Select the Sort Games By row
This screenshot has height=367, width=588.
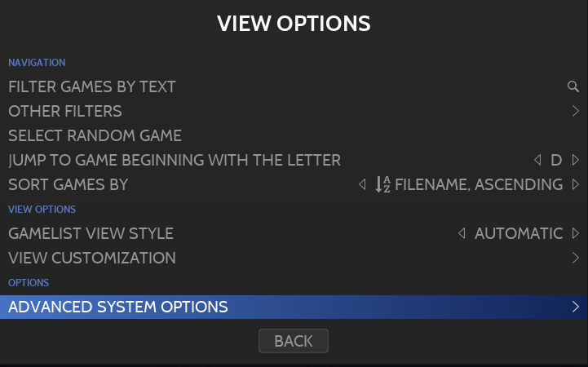(x=69, y=184)
